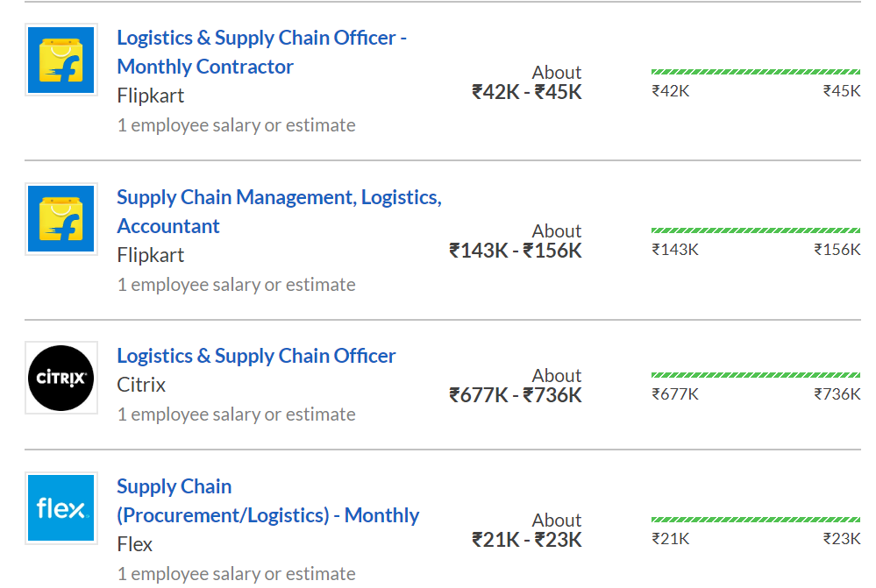The width and height of the screenshot is (876, 588).
Task: Open Logistics & Supply Chain Officer - Monthly Contractor
Action: [261, 52]
